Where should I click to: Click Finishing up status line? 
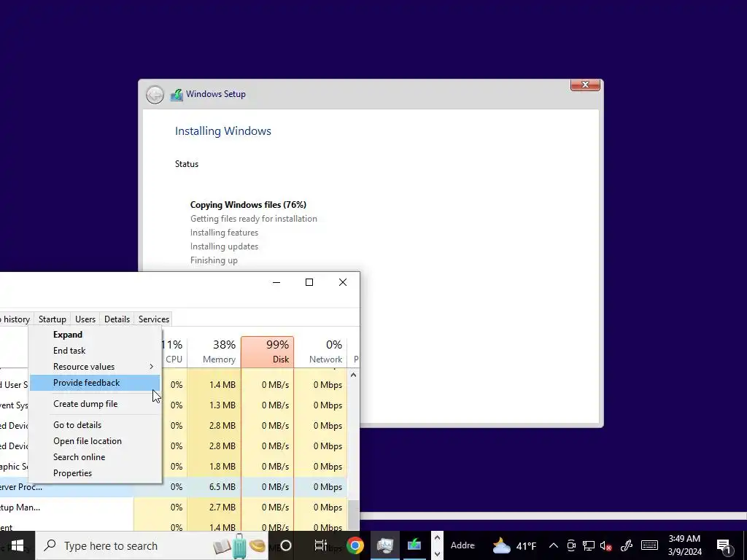click(x=214, y=260)
